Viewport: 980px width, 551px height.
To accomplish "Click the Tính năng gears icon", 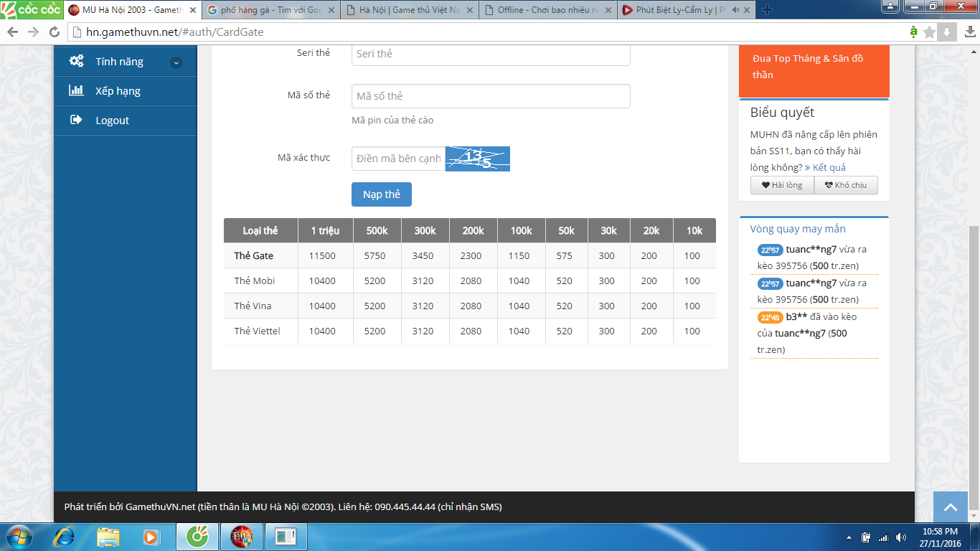I will tap(76, 61).
